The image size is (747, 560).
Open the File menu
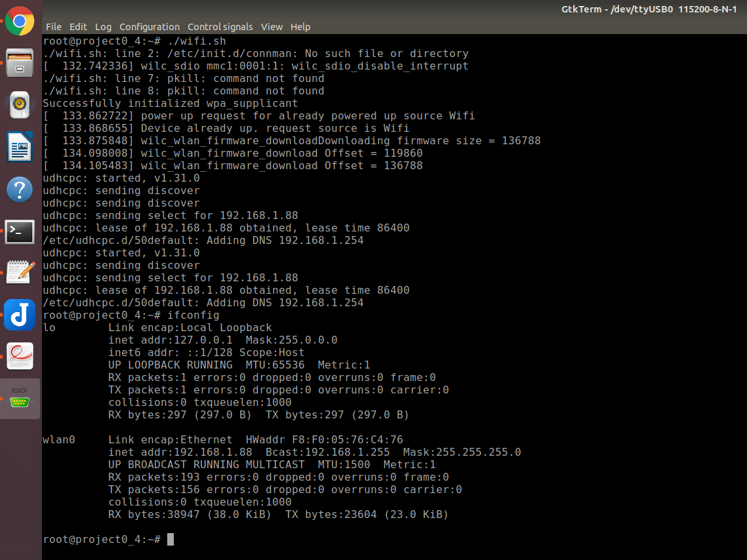[53, 27]
